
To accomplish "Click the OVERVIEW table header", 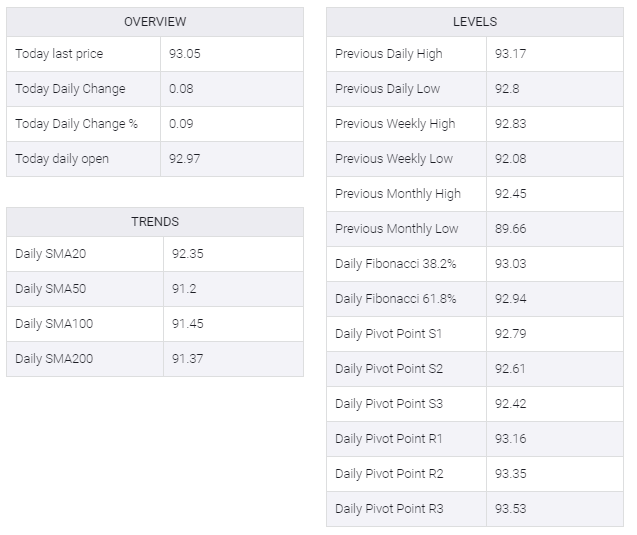I will [x=155, y=22].
